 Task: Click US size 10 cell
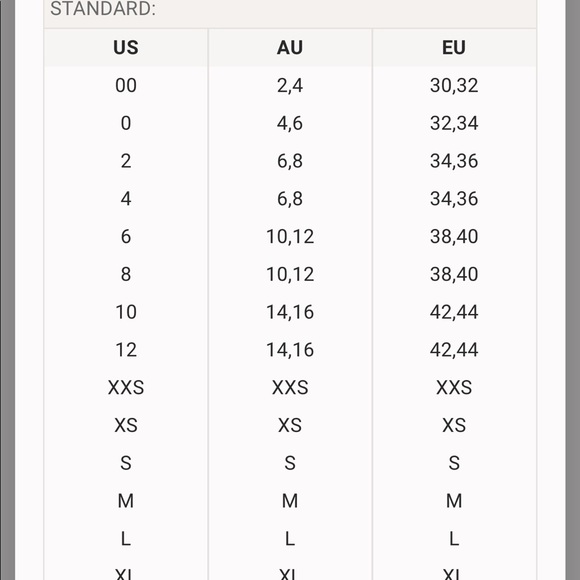click(x=126, y=312)
